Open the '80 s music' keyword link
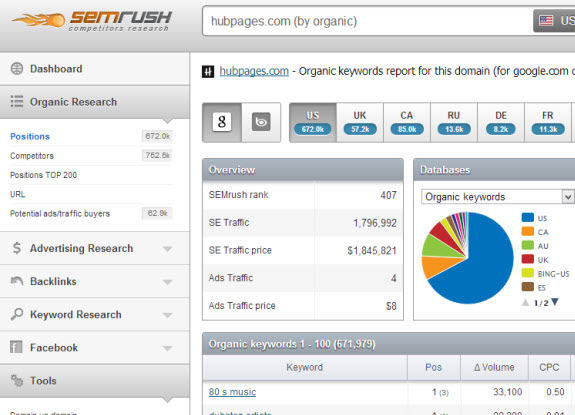 click(232, 392)
